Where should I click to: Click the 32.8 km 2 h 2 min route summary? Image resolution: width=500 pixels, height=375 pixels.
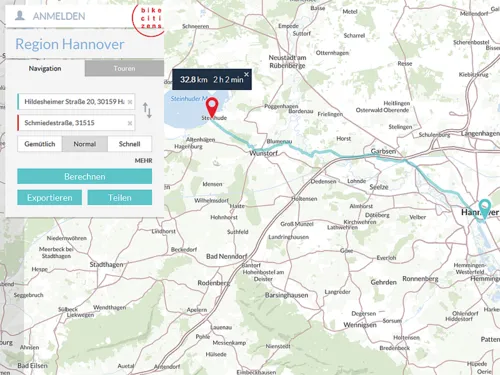pyautogui.click(x=211, y=80)
